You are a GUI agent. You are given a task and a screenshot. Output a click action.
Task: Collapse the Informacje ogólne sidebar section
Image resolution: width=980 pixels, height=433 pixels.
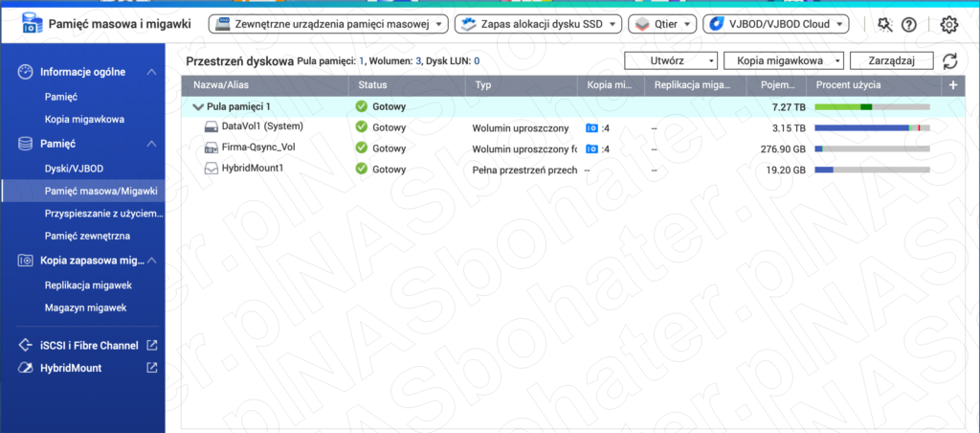coord(150,72)
